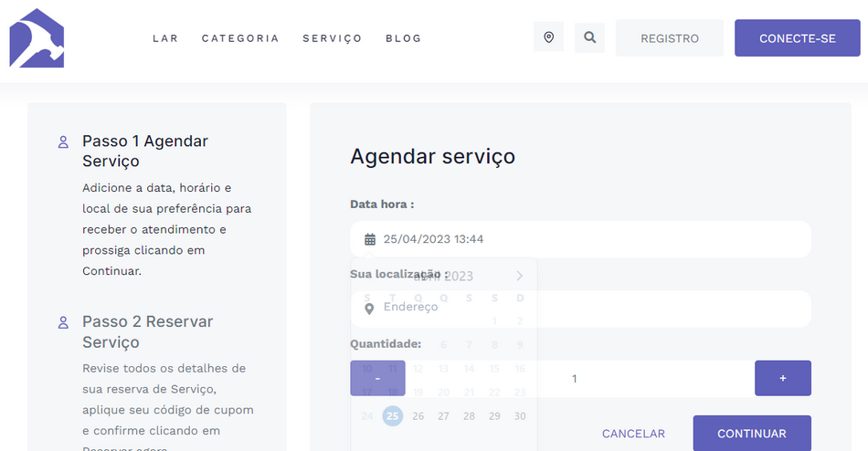
Task: Click the CANCELAR link
Action: (633, 434)
